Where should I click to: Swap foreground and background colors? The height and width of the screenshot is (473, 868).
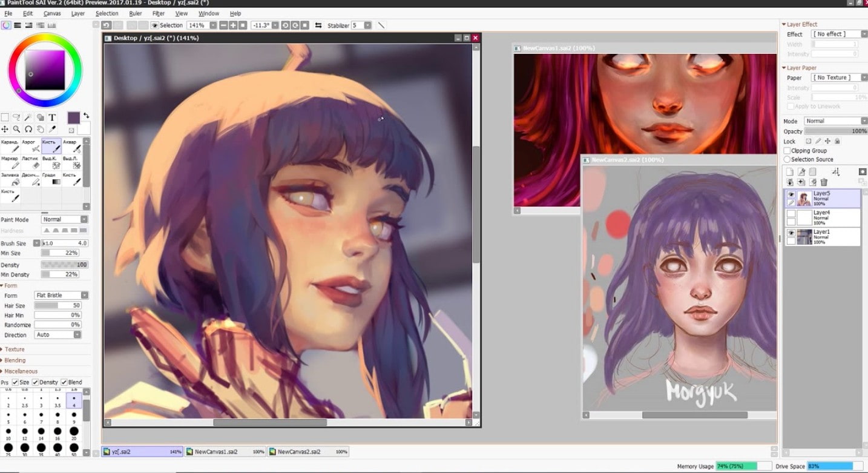coord(86,116)
